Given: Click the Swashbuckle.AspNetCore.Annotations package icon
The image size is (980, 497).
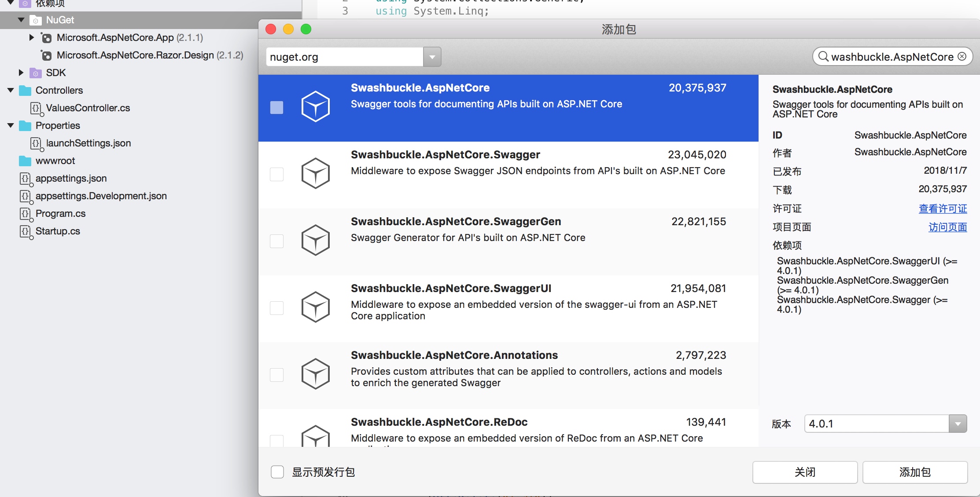Looking at the screenshot, I should 315,373.
